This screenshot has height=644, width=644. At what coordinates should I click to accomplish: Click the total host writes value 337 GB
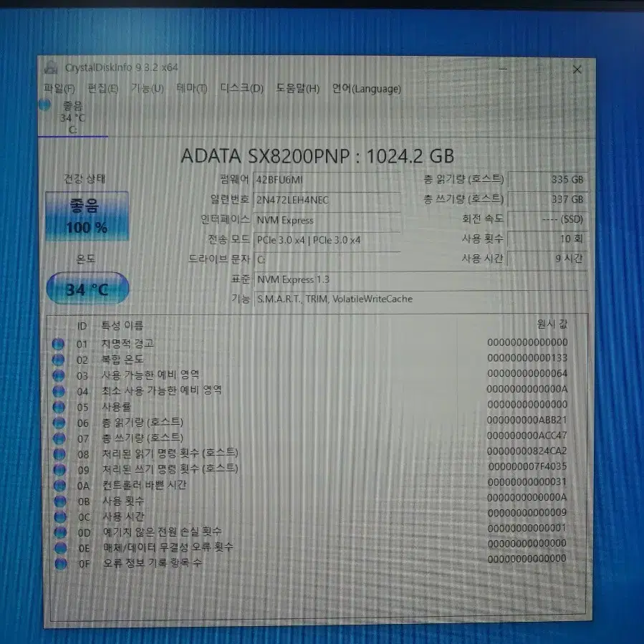point(547,199)
